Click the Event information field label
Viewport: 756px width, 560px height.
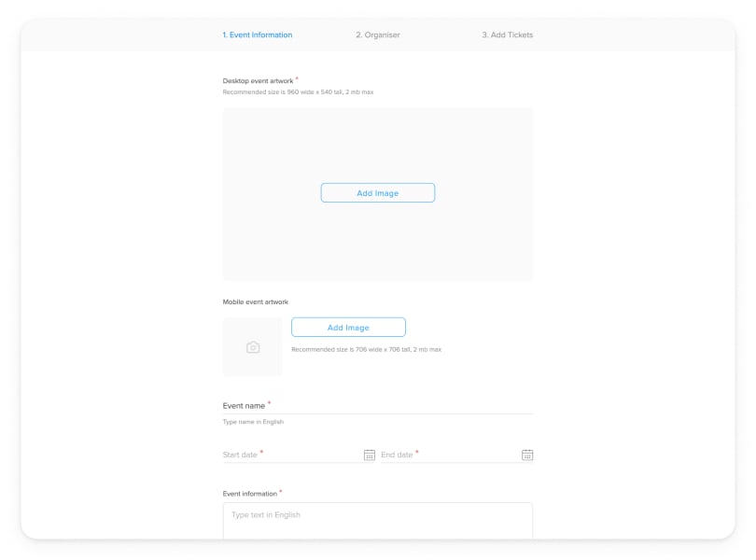tap(249, 494)
